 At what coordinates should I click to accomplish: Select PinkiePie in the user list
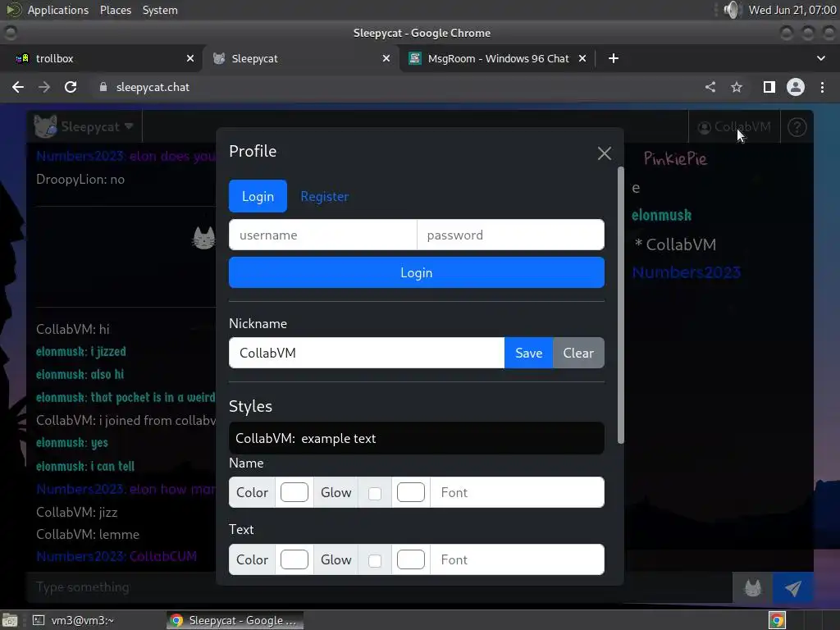click(x=675, y=158)
